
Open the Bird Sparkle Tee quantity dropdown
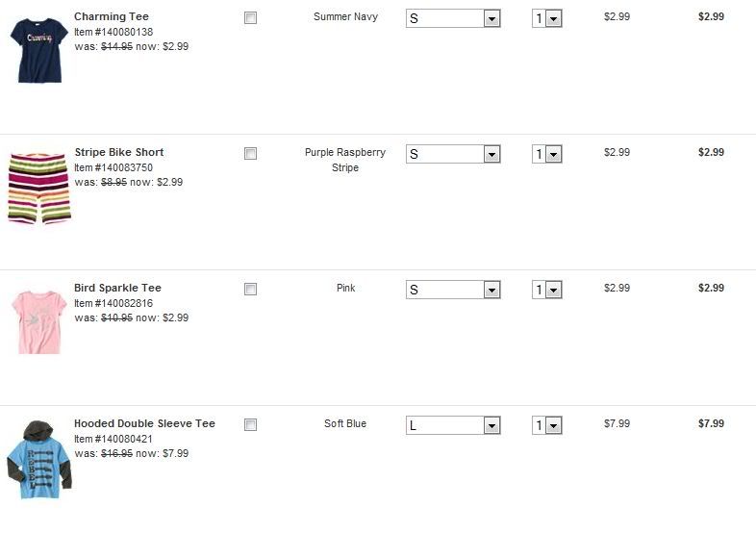coord(547,290)
